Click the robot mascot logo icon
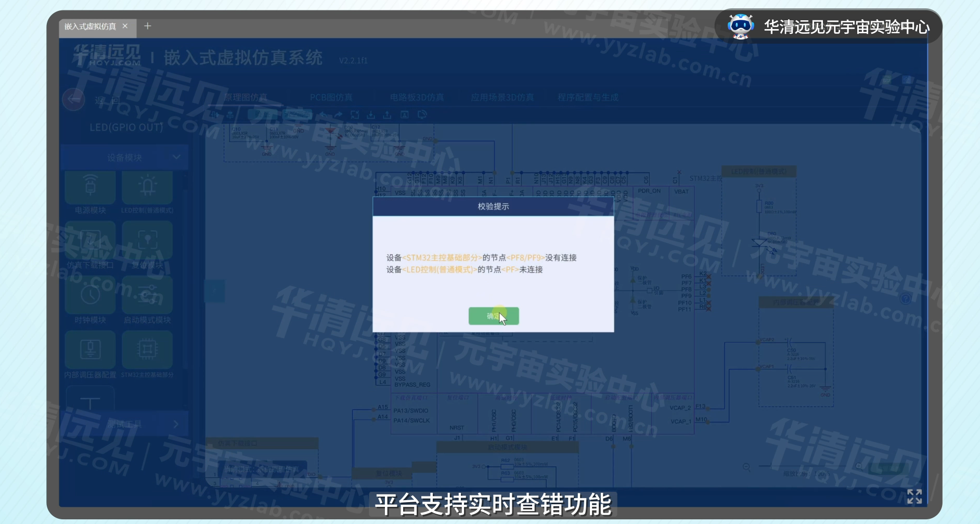980x524 pixels. coord(740,27)
